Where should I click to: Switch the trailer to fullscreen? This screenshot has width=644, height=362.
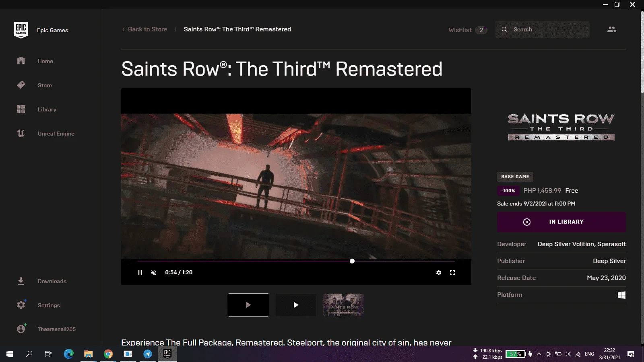click(x=452, y=273)
